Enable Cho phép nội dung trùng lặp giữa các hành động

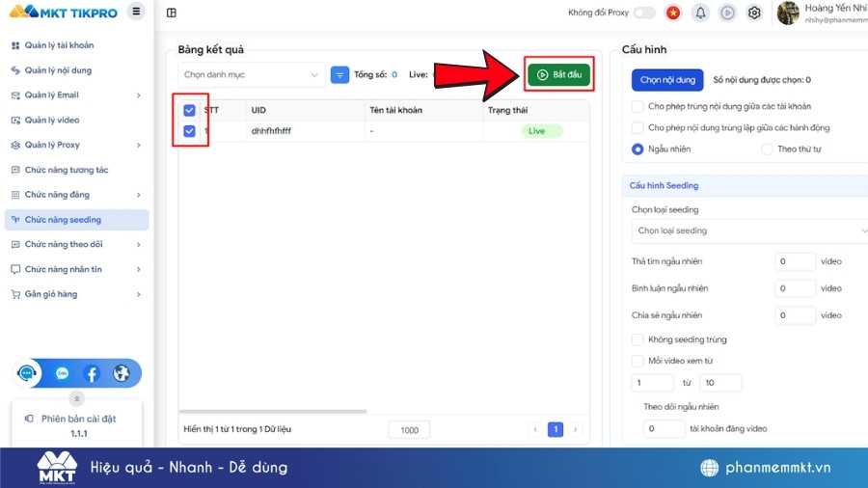pos(637,128)
